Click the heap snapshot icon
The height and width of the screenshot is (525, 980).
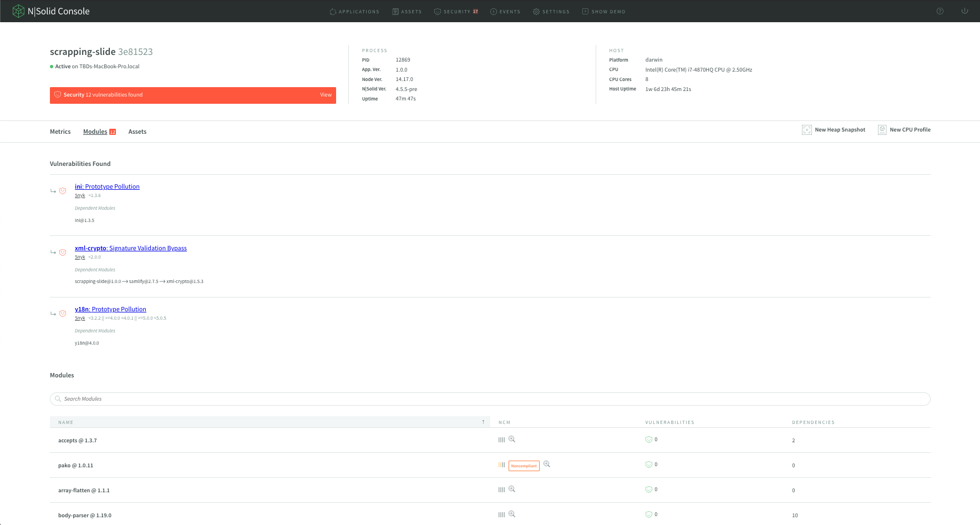click(807, 130)
